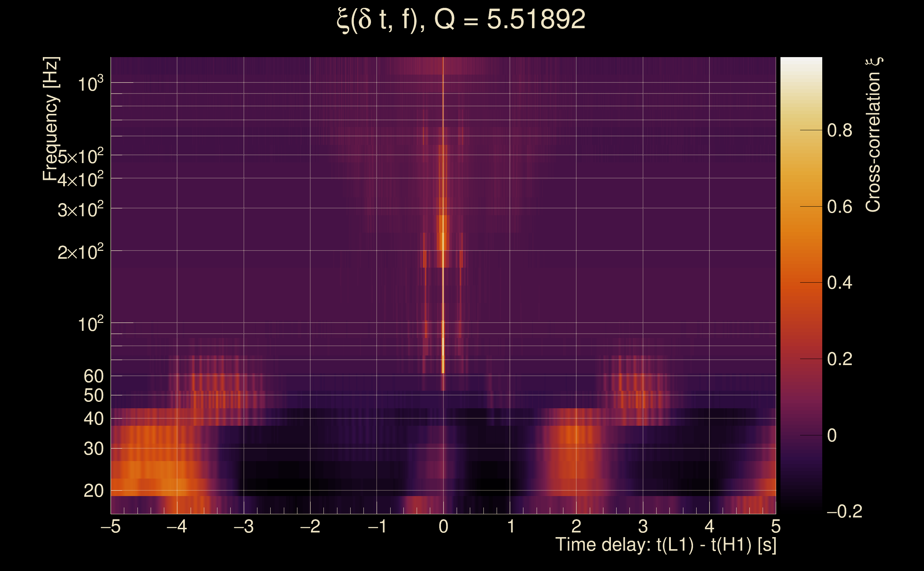Image resolution: width=924 pixels, height=571 pixels.
Task: Click the 0.8 tick on the colorbar
Action: point(839,131)
